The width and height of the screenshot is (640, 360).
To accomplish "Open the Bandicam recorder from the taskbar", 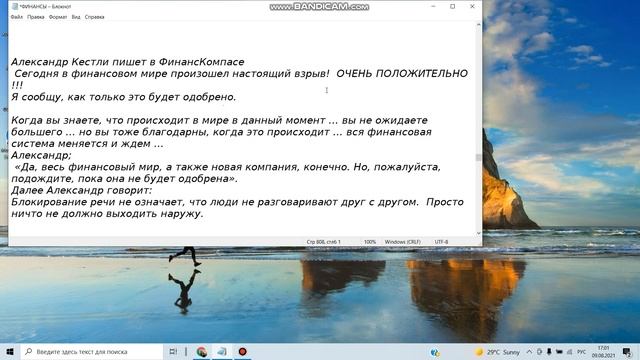I will coord(242,352).
